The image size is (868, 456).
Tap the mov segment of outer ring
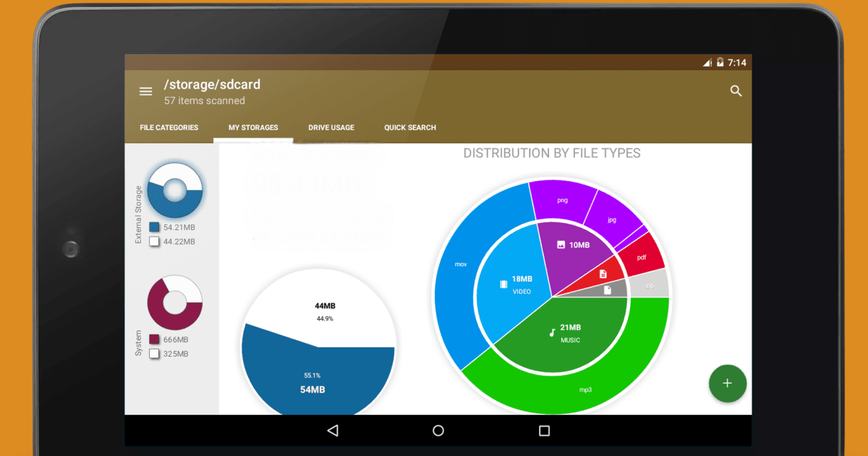click(460, 265)
